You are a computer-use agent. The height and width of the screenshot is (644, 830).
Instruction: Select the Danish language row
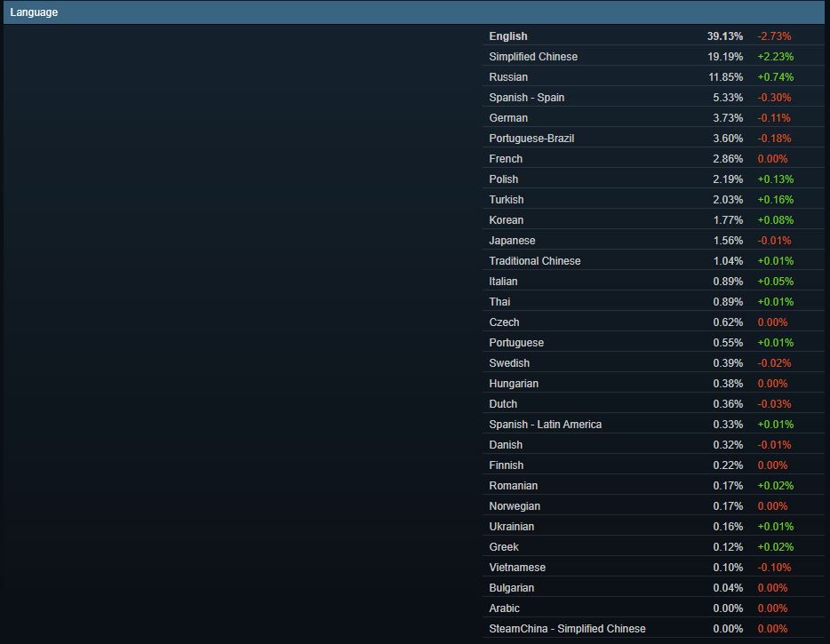[x=653, y=445]
